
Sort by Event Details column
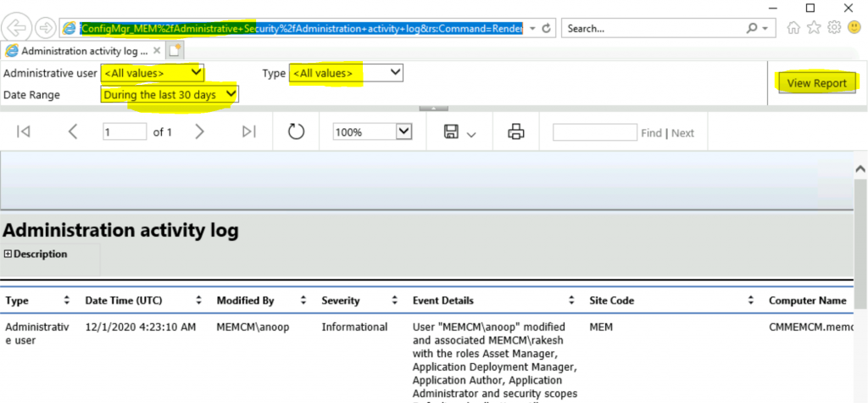click(x=572, y=300)
